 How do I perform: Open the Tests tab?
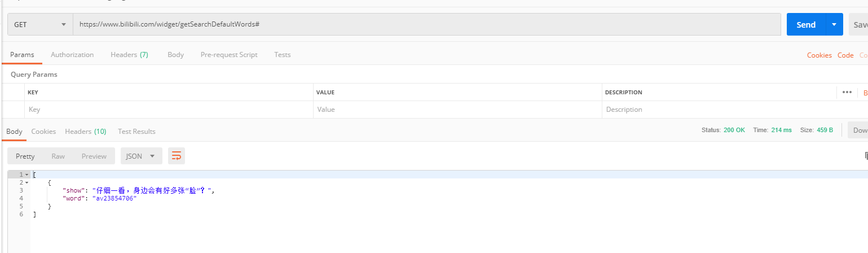click(283, 55)
